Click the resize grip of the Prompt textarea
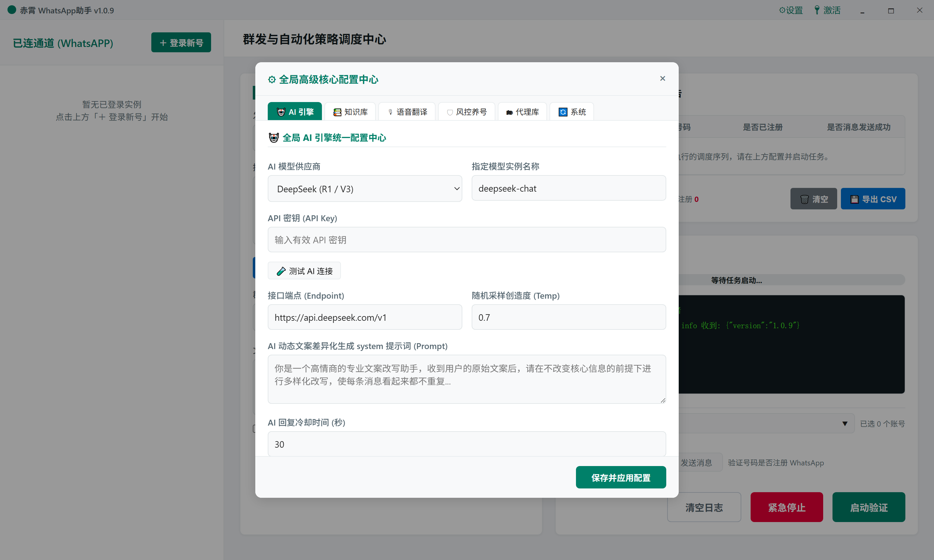The width and height of the screenshot is (934, 560). click(x=663, y=400)
